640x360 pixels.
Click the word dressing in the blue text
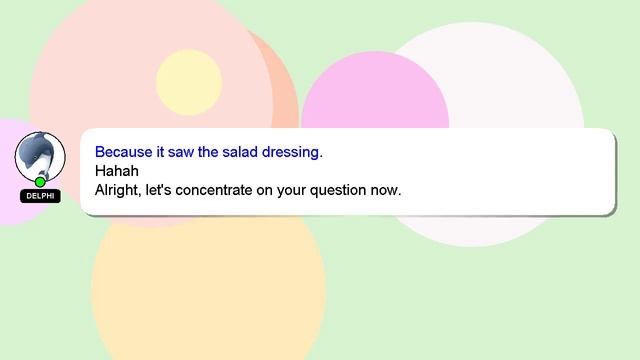(292, 152)
